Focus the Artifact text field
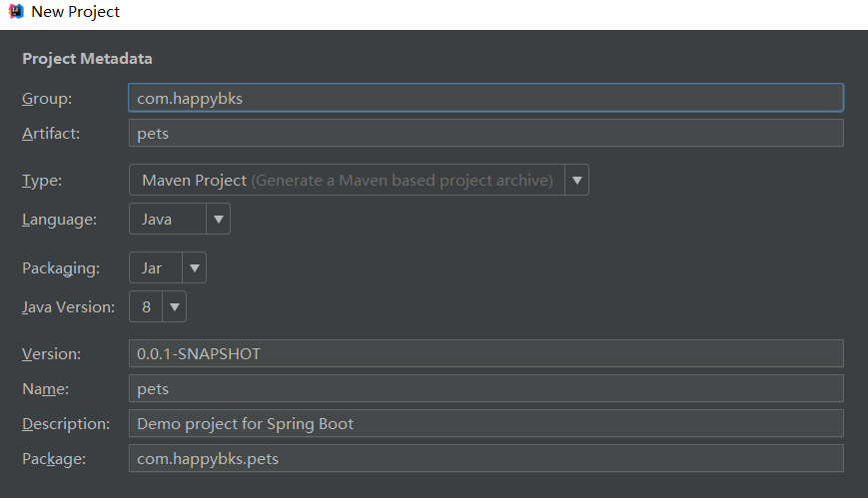Screen dimensions: 868x498 pos(485,134)
